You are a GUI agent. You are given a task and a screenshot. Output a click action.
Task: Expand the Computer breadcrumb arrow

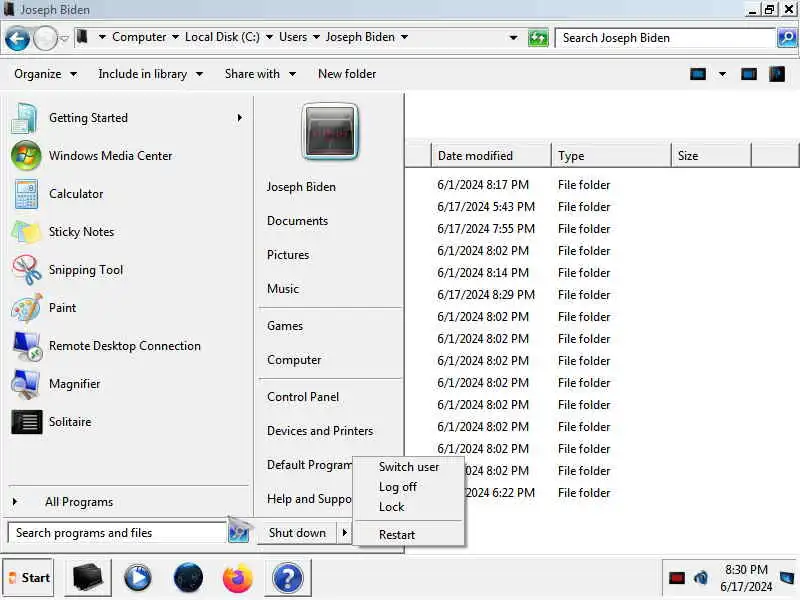pos(176,37)
